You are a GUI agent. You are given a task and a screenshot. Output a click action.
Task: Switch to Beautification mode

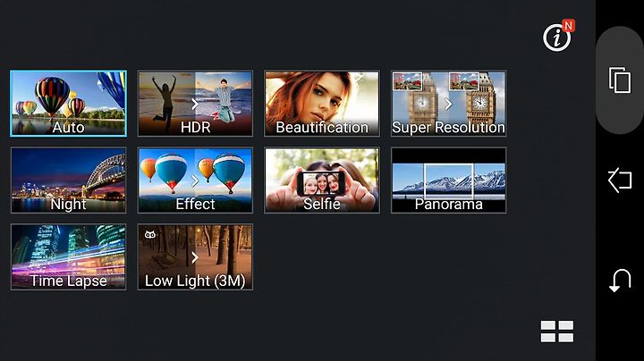(x=322, y=104)
